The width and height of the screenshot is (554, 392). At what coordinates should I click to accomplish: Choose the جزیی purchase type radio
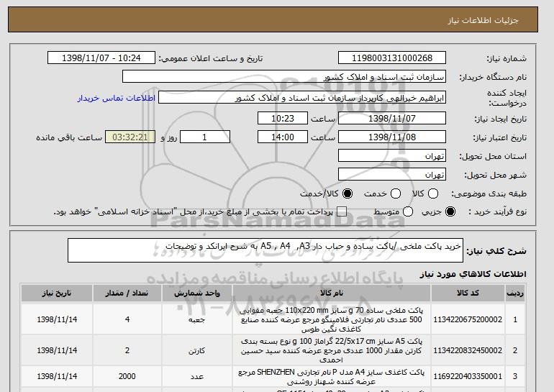pyautogui.click(x=450, y=211)
